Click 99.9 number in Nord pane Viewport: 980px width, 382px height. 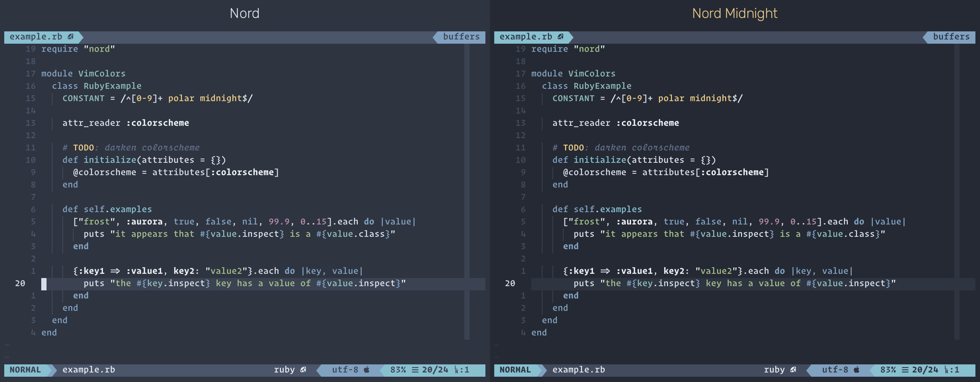click(279, 221)
